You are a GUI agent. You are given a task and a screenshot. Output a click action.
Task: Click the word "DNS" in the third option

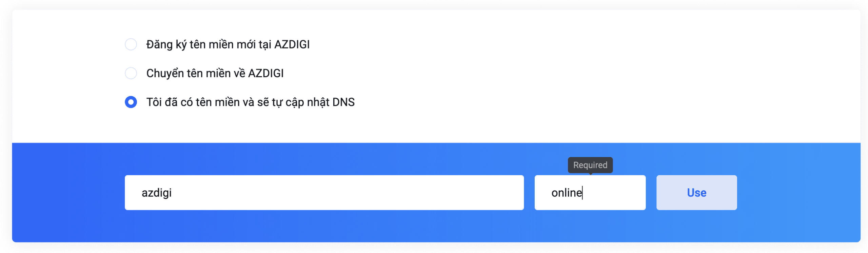coord(343,102)
